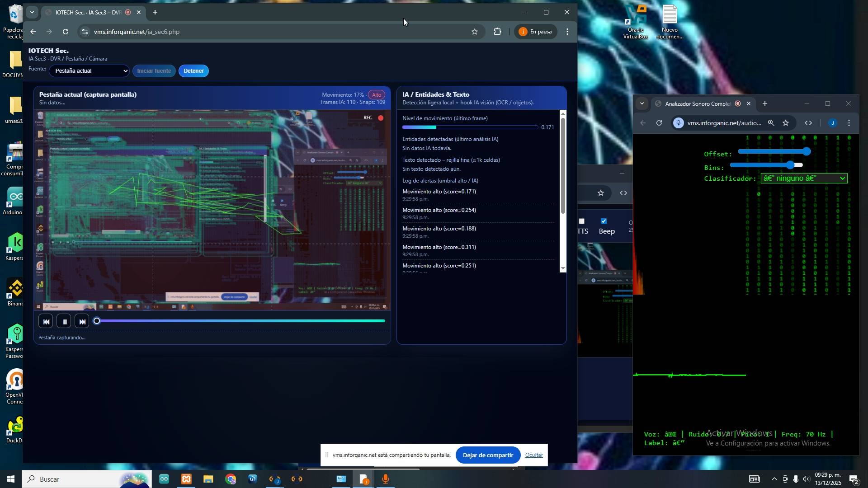Click the zoom magnifier in audio analyzer address bar
This screenshot has width=868, height=488.
click(771, 123)
